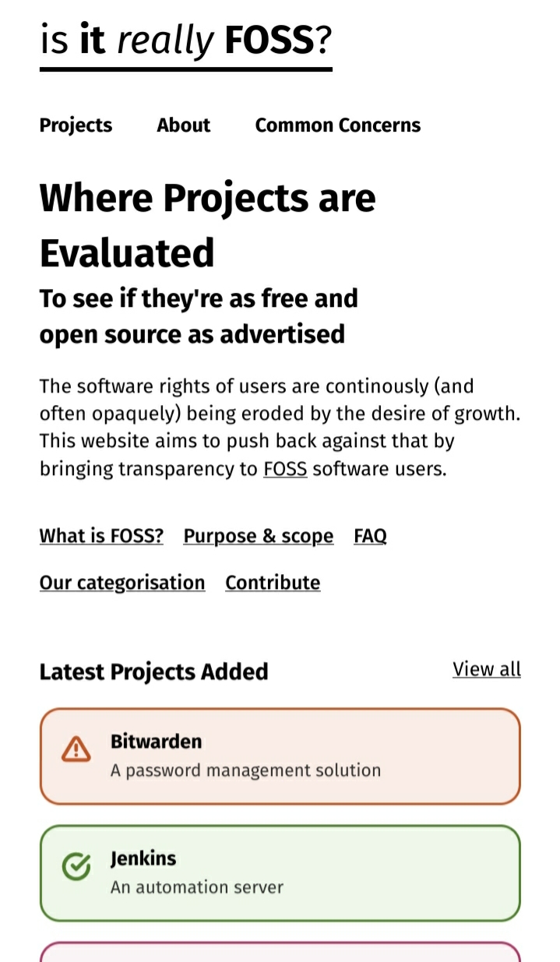Follow the underlined FOSS link in the paragraph
This screenshot has width=560, height=962.
coord(285,470)
